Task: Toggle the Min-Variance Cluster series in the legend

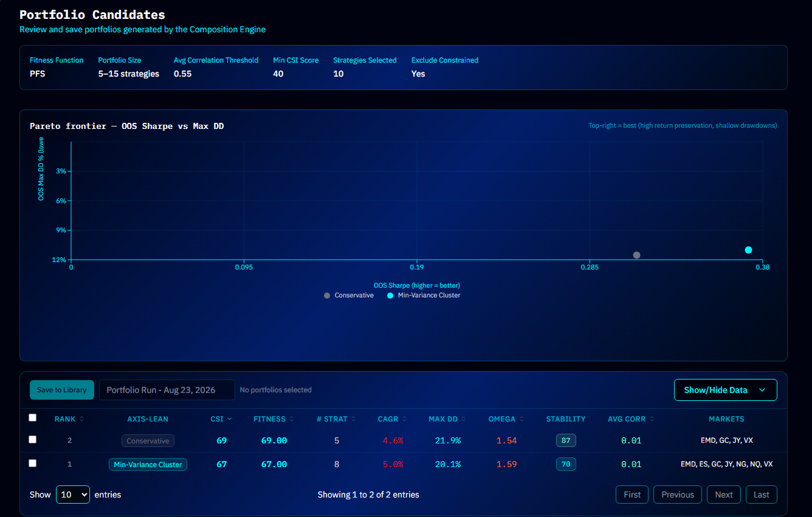Action: click(424, 296)
